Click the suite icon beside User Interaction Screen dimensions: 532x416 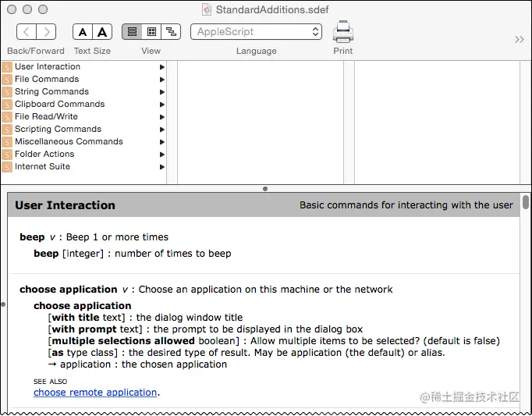click(x=7, y=67)
